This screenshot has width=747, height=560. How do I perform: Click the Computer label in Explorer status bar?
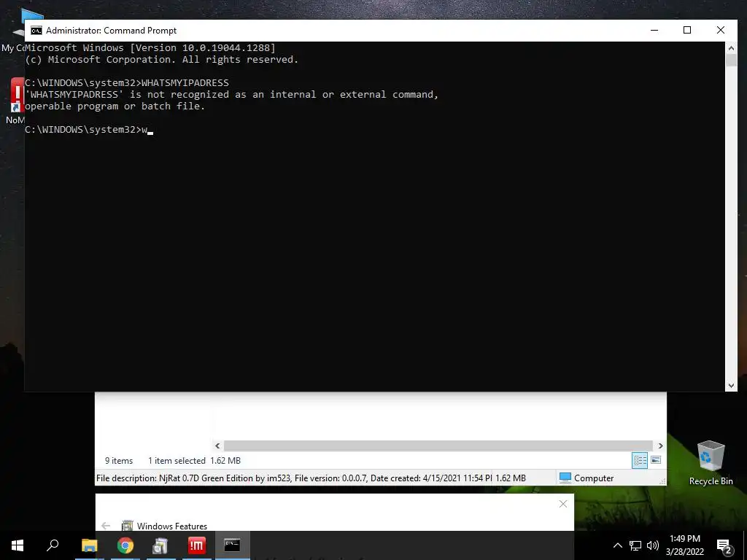click(x=594, y=478)
